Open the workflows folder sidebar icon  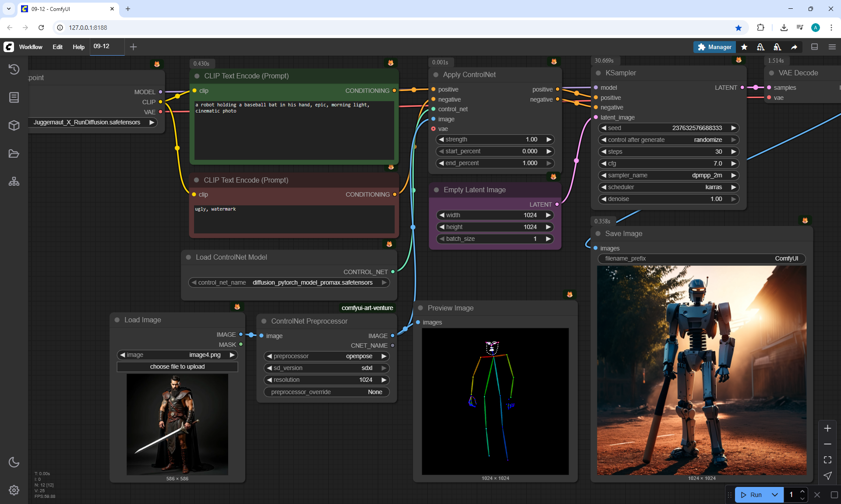(x=14, y=154)
